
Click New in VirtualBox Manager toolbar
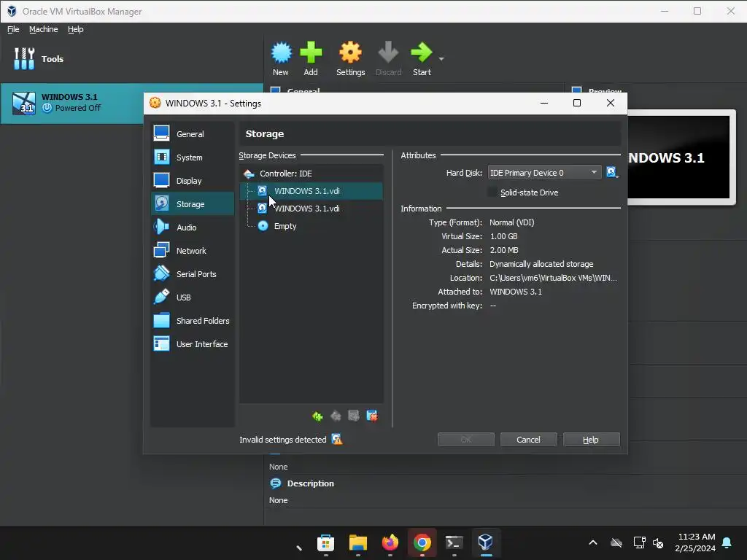coord(281,59)
